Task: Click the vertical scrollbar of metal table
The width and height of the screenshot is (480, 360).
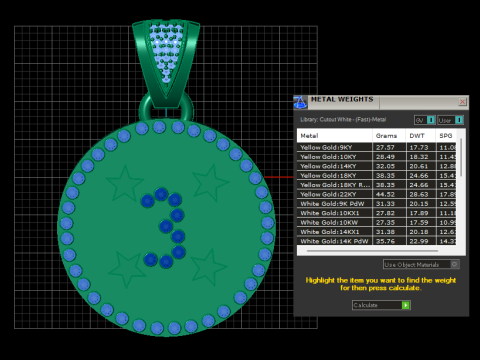Action: [461, 157]
